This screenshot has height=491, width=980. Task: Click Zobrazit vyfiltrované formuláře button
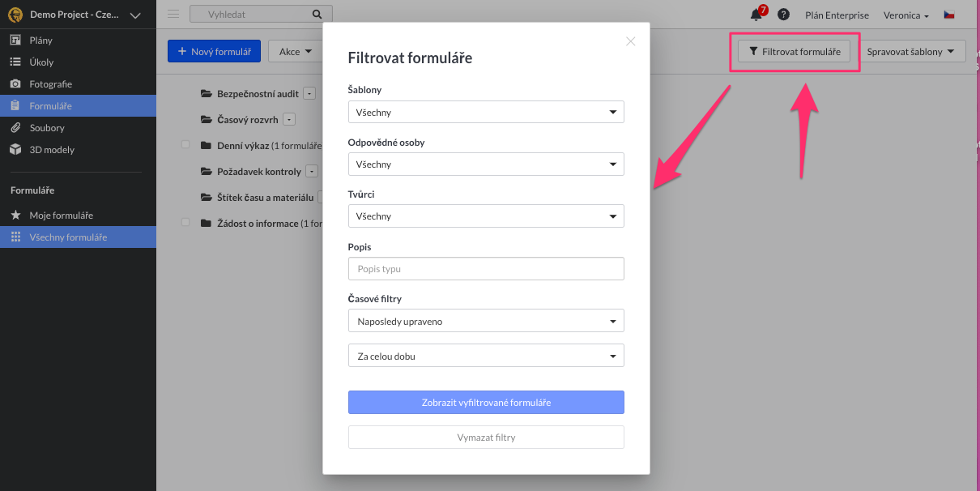[486, 402]
